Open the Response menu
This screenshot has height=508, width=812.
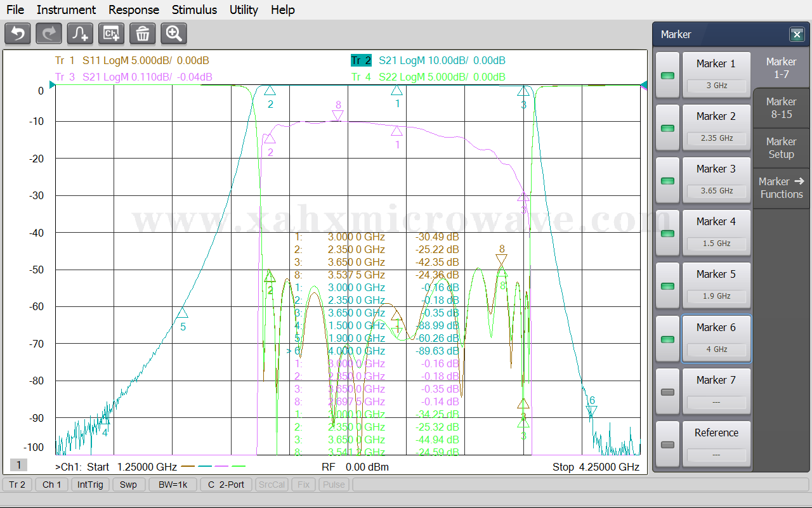(134, 10)
